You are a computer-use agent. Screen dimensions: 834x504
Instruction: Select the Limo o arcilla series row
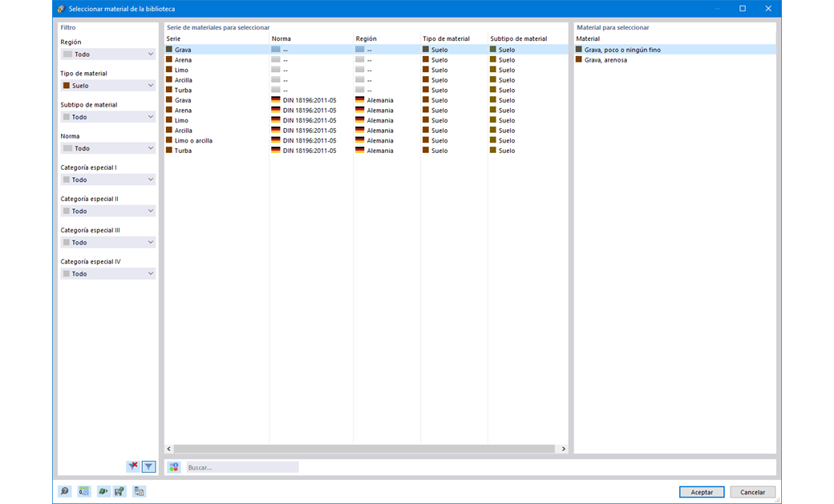[x=366, y=140]
